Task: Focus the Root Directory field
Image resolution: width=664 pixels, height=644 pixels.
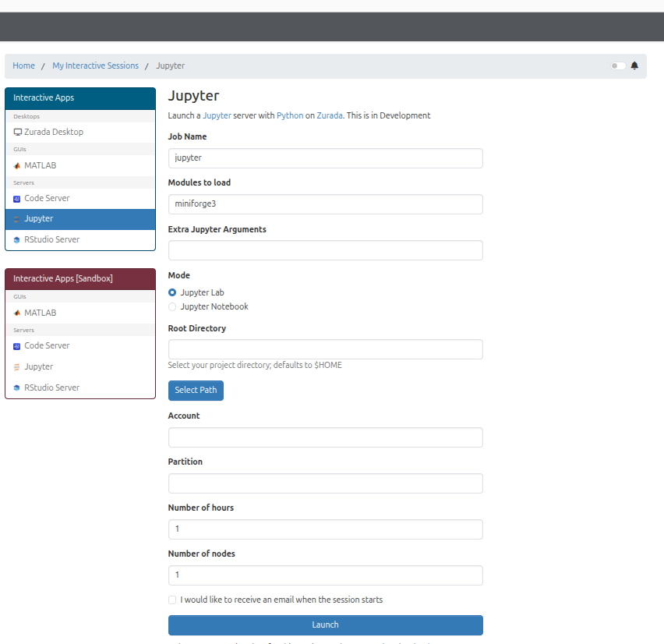Action: 325,349
